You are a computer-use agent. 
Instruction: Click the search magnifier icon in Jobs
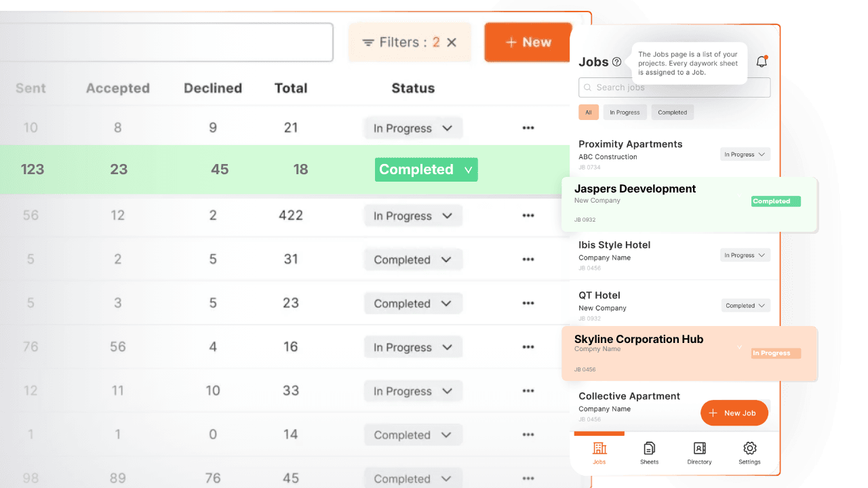[x=587, y=87]
